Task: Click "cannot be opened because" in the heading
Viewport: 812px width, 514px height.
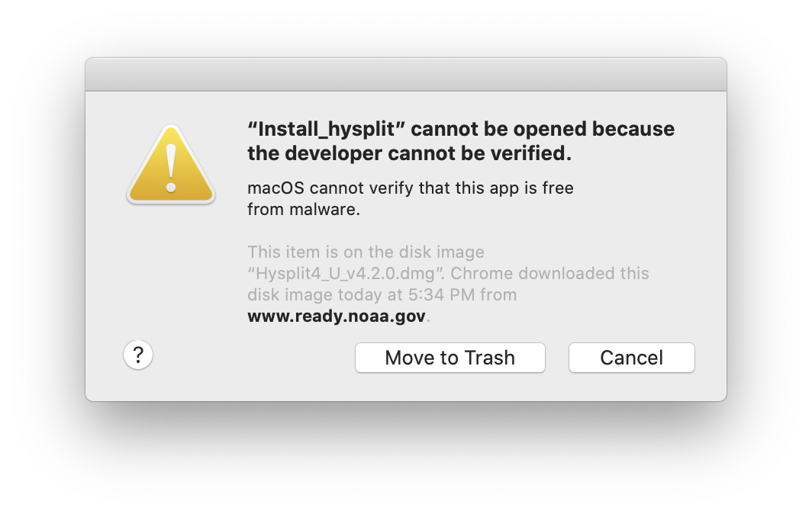Action: tap(543, 130)
